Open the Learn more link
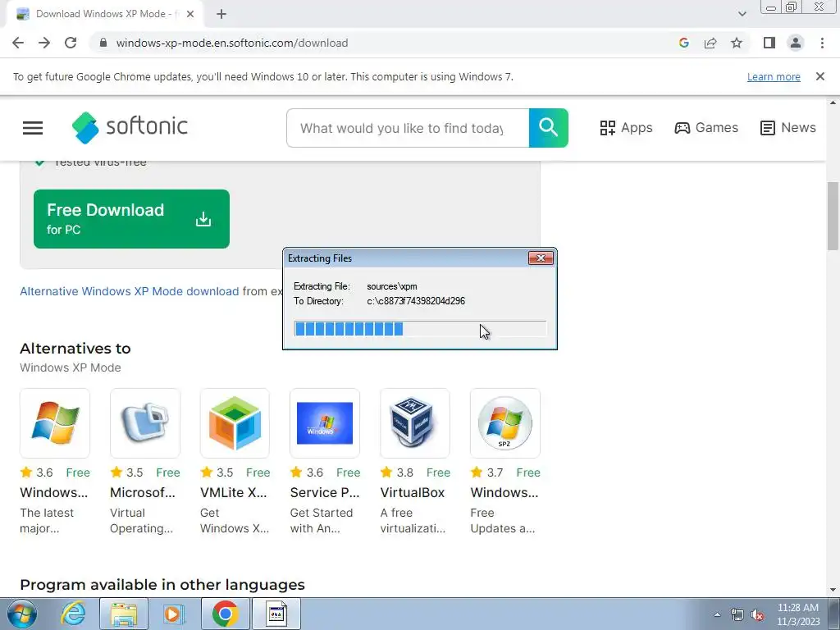Viewport: 840px width, 630px height. [774, 76]
